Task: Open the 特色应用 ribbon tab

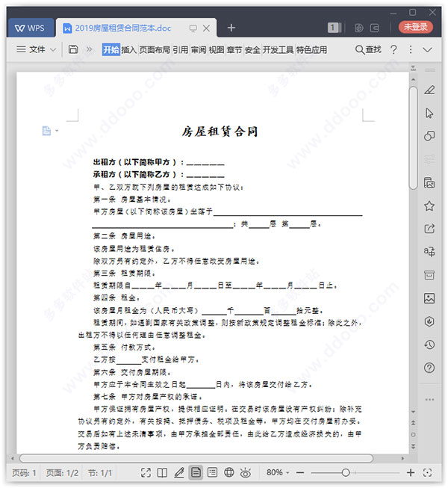Action: [311, 50]
